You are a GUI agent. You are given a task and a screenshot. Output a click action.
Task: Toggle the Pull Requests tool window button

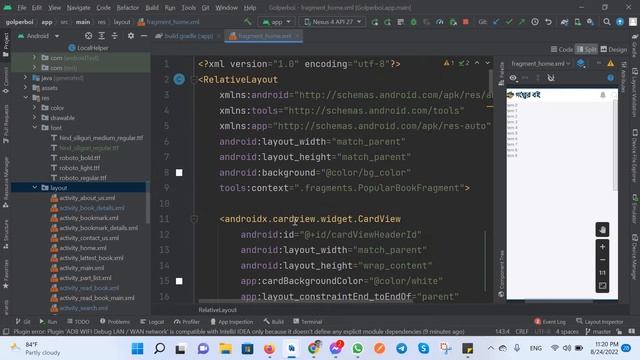(6, 124)
